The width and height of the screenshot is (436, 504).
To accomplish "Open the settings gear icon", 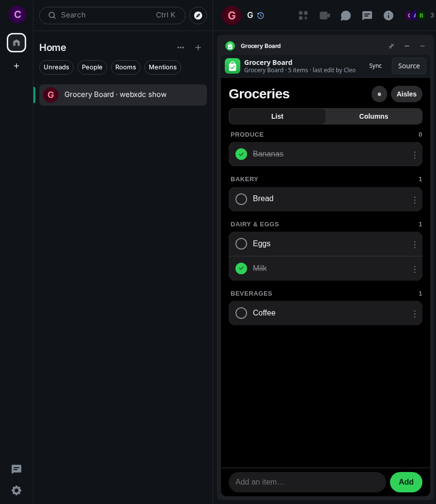I will coord(16,490).
